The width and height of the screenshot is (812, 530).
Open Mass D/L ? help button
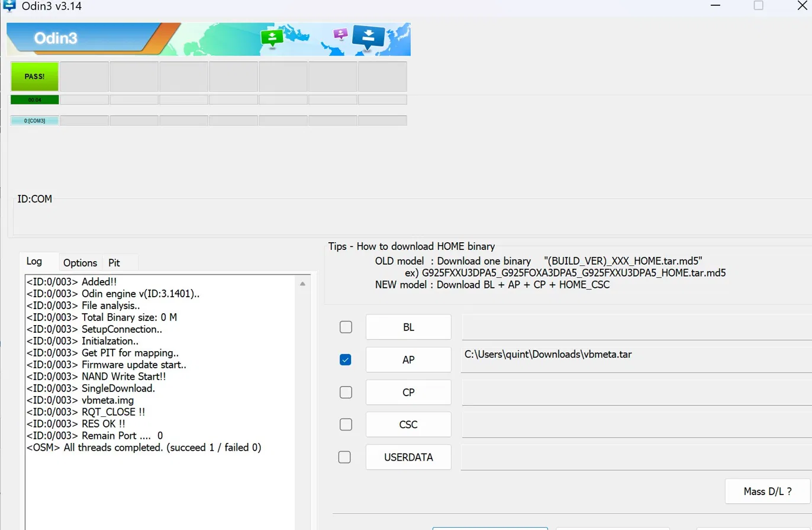click(x=768, y=491)
